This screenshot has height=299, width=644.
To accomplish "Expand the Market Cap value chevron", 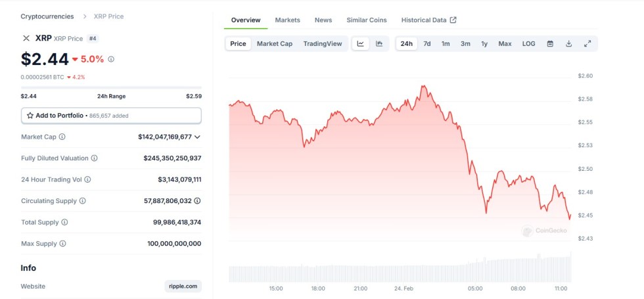I will point(198,137).
